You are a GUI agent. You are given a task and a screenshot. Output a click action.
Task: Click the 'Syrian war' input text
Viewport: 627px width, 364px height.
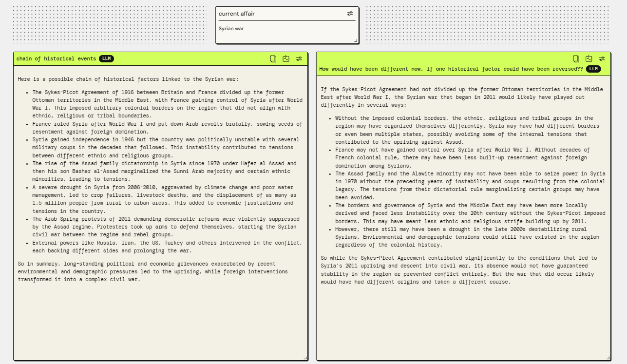(x=231, y=29)
